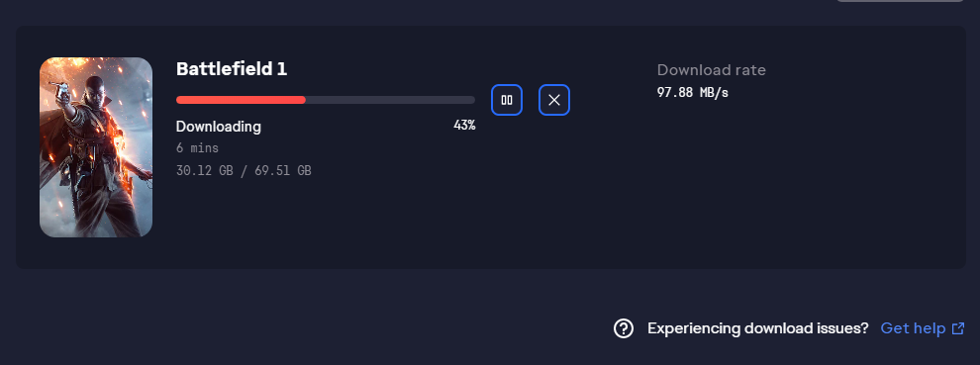The width and height of the screenshot is (980, 365).
Task: Open the Get help link
Action: pyautogui.click(x=913, y=328)
